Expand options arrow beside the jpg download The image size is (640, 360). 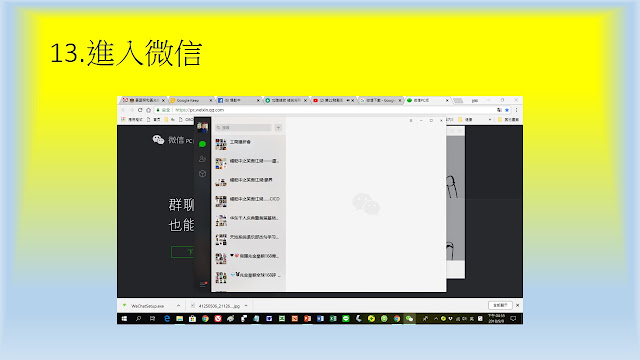pos(246,306)
